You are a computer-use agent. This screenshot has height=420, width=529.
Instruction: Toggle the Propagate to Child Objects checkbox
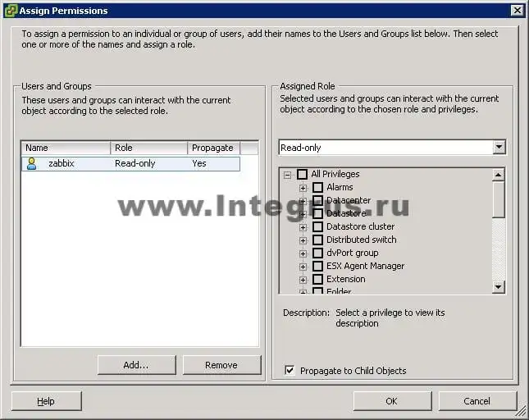pos(290,371)
